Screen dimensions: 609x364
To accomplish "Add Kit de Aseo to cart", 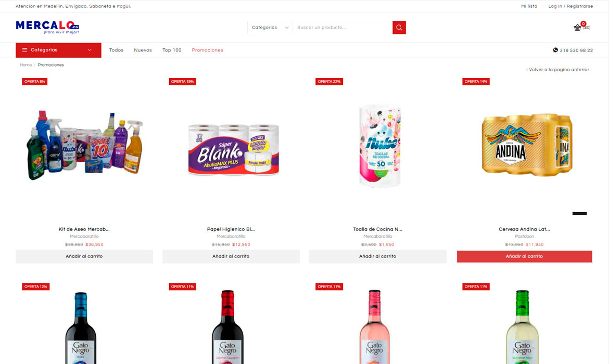I will pos(84,256).
